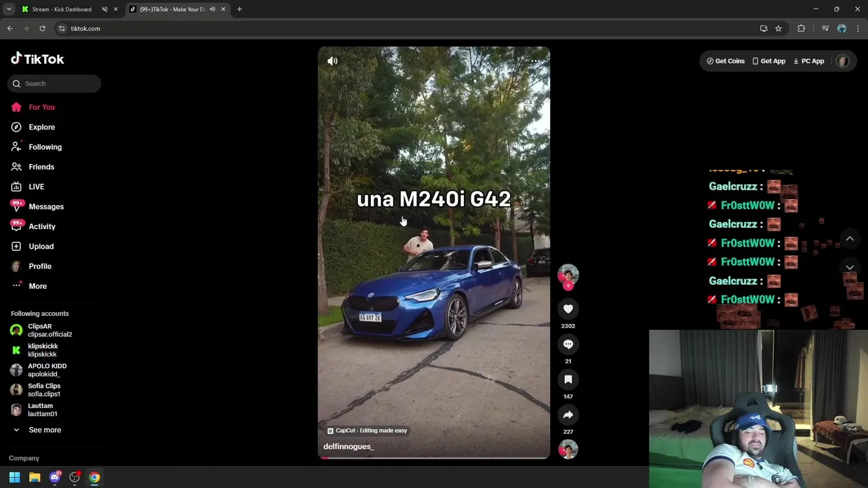Go to the previous video arrow

pos(850,239)
